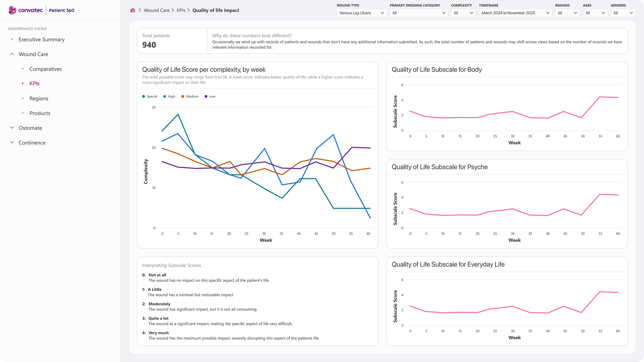Image resolution: width=644 pixels, height=362 pixels.
Task: Toggle the Special series legend dot
Action: (144, 97)
